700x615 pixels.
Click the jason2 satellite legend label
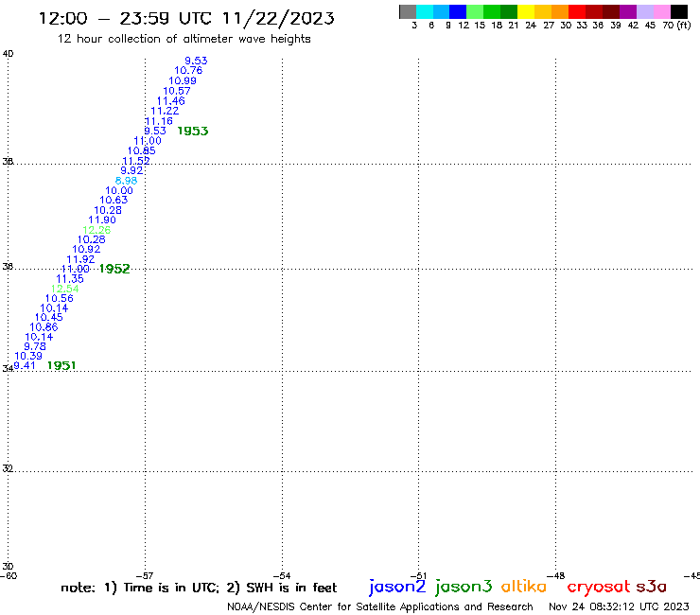pos(397,587)
